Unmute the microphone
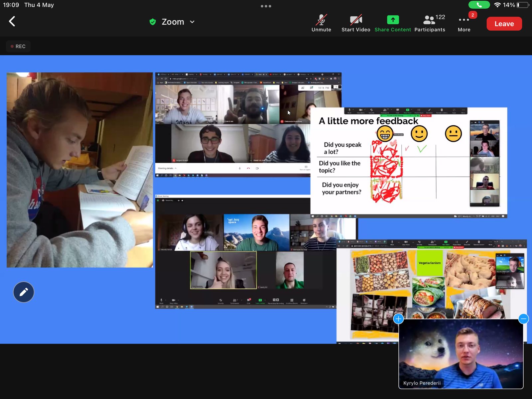 point(321,23)
